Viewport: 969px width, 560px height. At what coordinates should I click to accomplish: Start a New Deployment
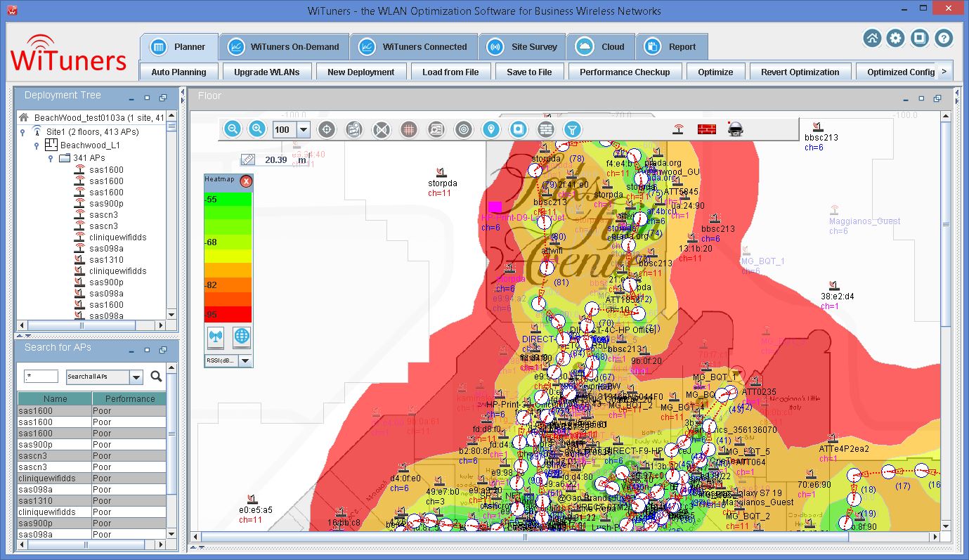click(x=361, y=72)
